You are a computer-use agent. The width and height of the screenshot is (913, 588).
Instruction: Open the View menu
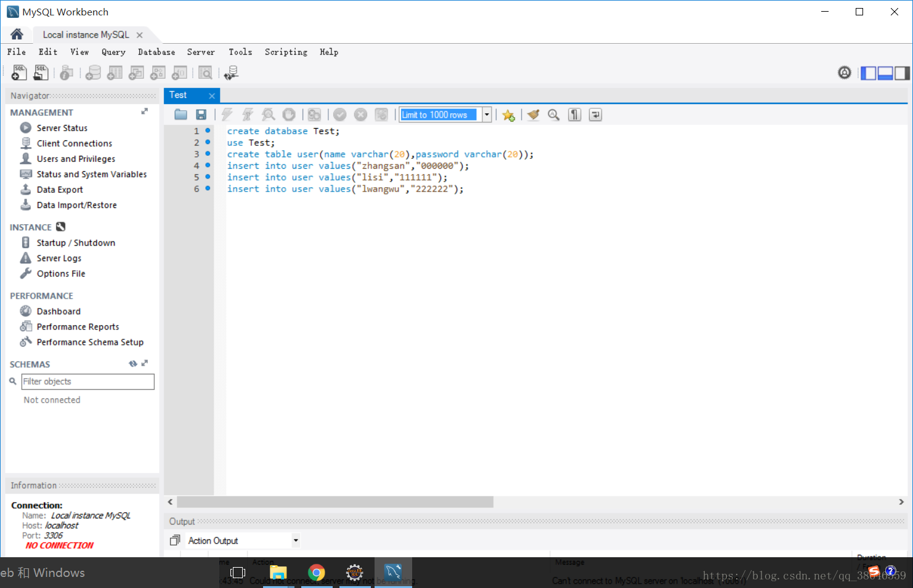click(79, 52)
